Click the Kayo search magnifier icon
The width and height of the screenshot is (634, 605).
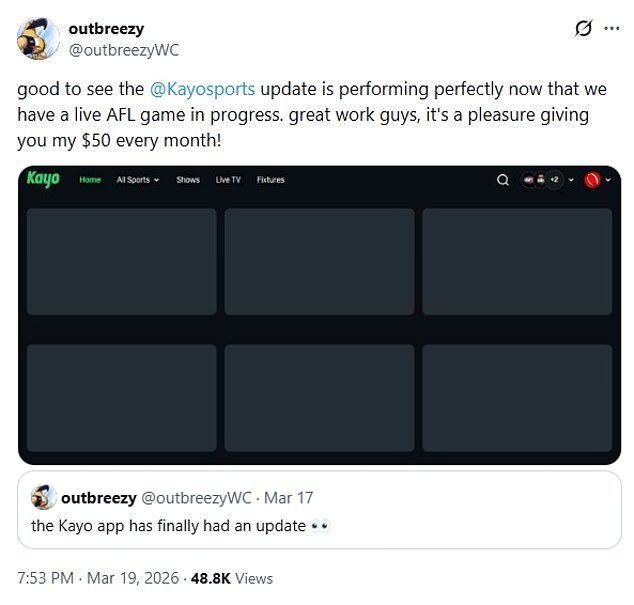point(503,180)
